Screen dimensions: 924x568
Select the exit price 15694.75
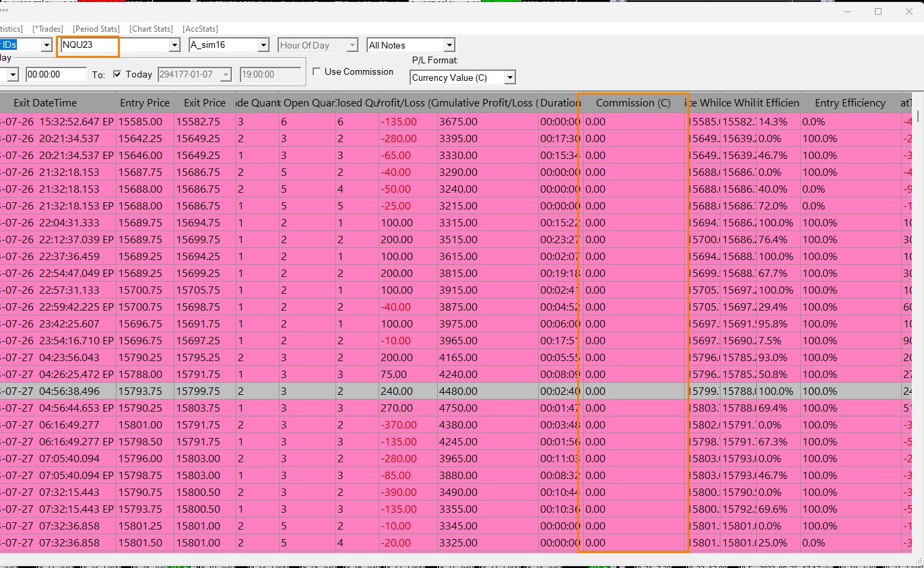point(198,223)
